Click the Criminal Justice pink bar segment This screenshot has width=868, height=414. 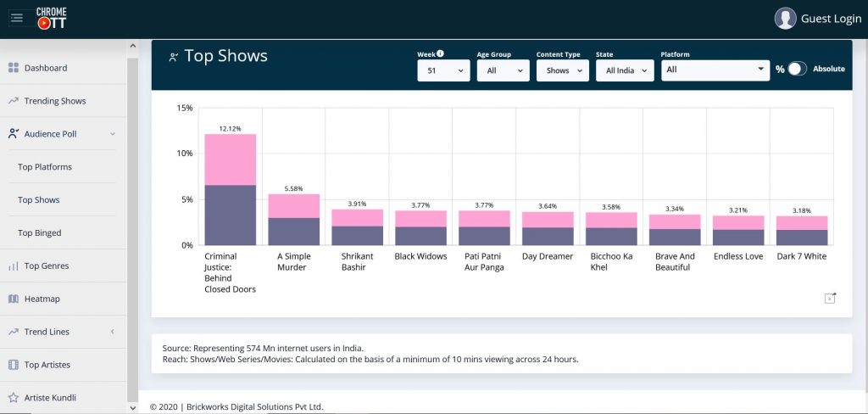(231, 159)
